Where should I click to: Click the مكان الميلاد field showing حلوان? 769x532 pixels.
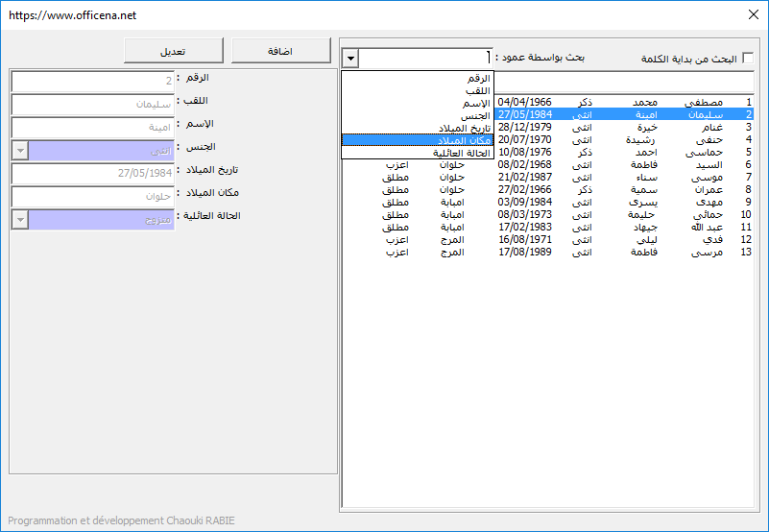pyautogui.click(x=93, y=197)
